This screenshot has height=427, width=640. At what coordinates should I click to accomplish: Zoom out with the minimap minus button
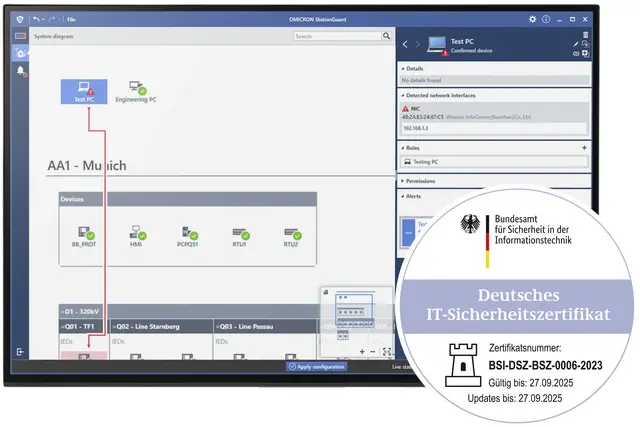click(x=373, y=351)
